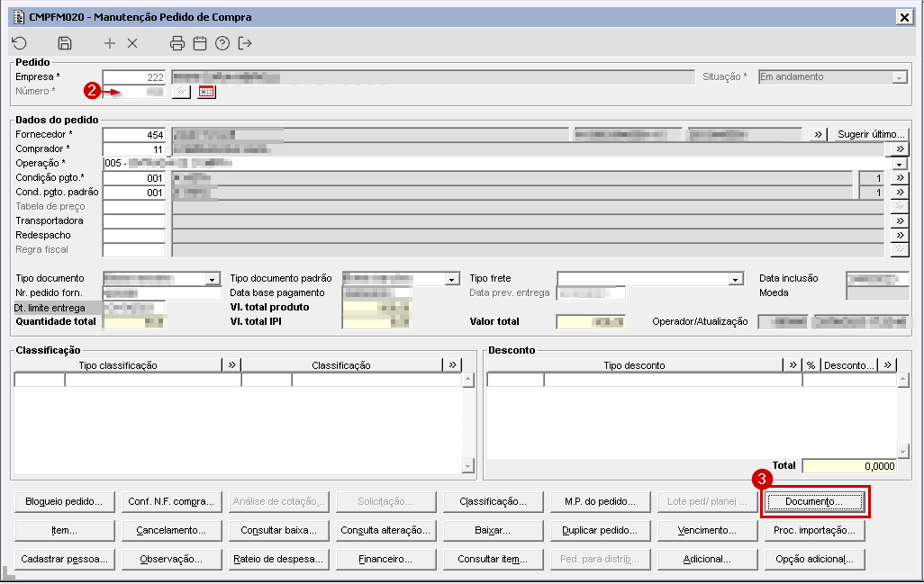
Task: Click the Baixar... button
Action: (493, 530)
